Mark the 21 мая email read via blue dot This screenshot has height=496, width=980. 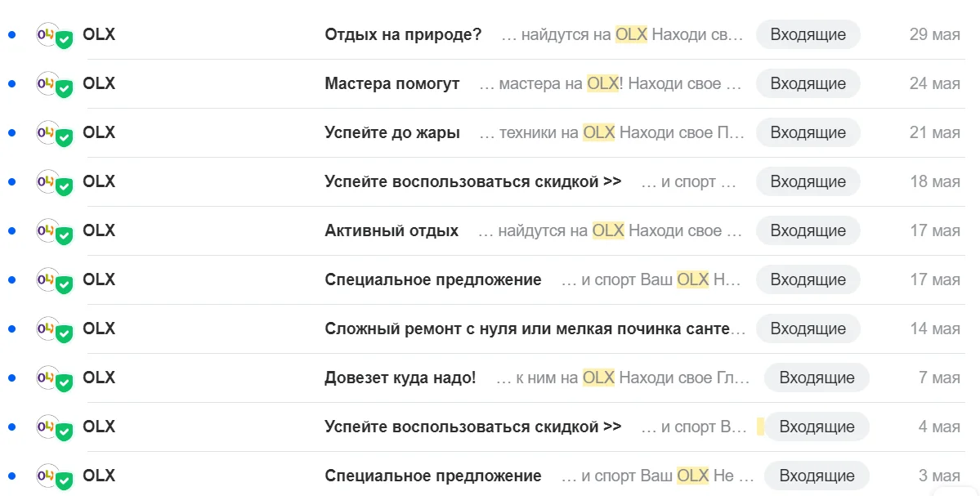(11, 133)
